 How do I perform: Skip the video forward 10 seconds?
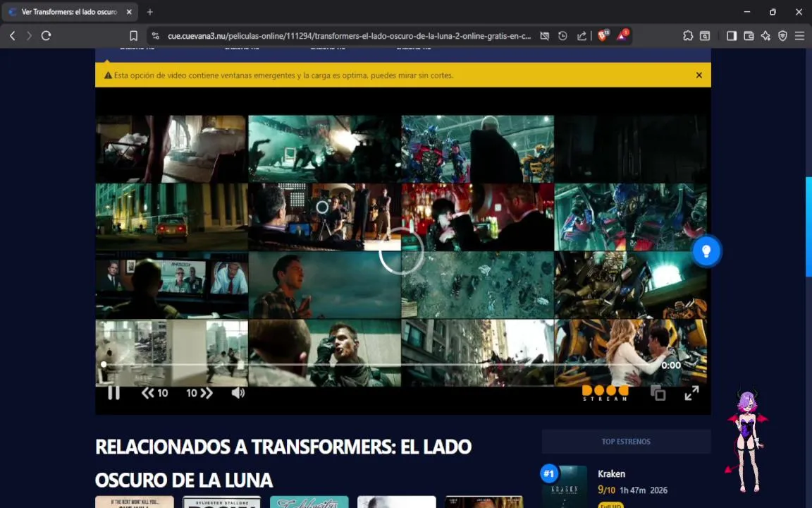click(199, 393)
